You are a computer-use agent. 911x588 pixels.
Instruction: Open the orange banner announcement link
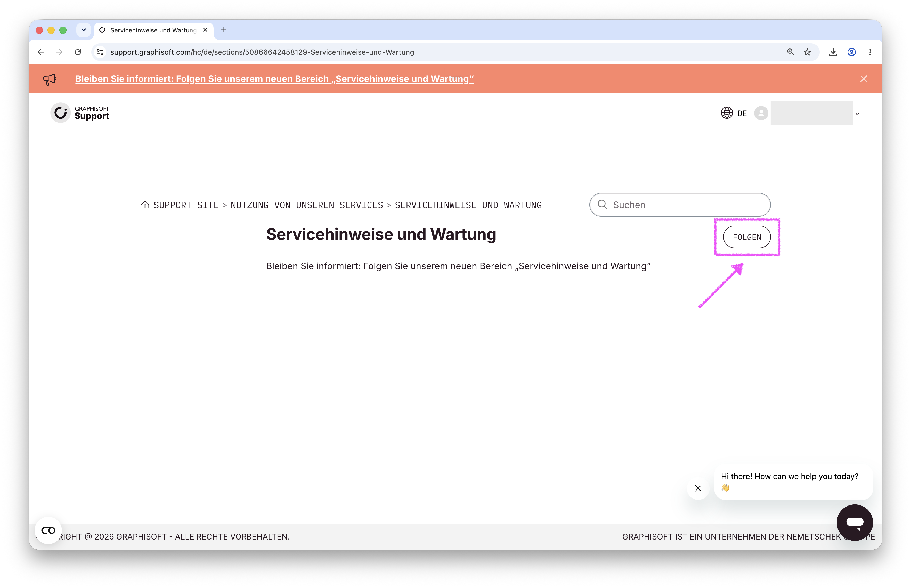(x=274, y=79)
